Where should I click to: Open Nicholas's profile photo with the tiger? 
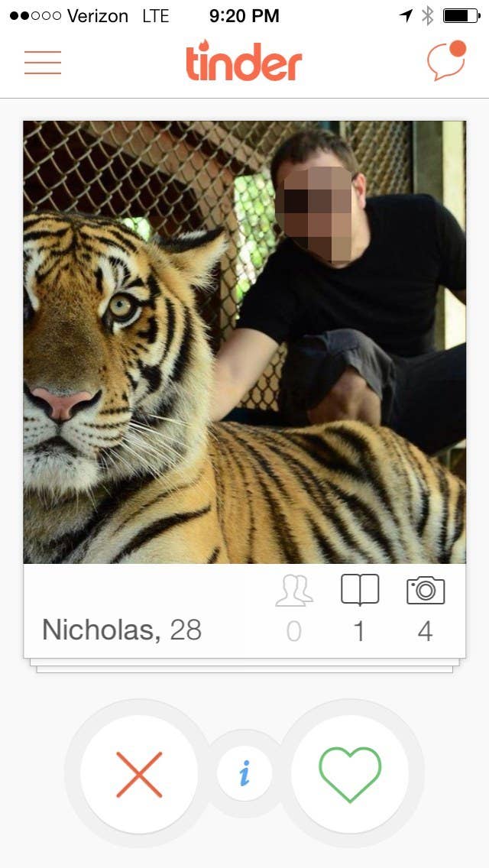pos(244,342)
